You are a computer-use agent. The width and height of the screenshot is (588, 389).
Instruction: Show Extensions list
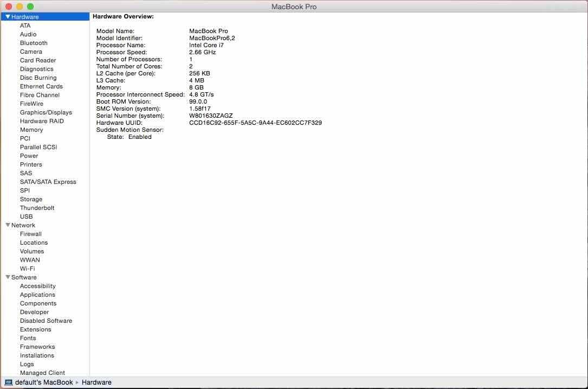(36, 329)
